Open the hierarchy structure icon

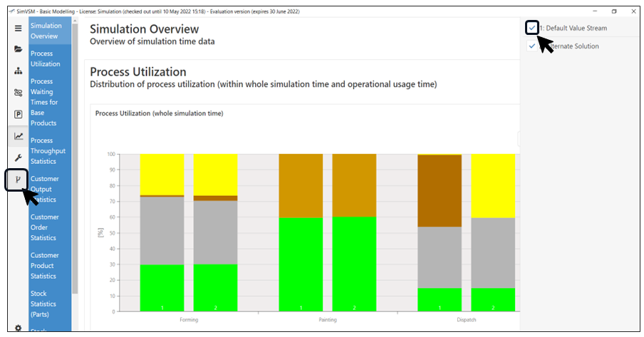tap(18, 71)
